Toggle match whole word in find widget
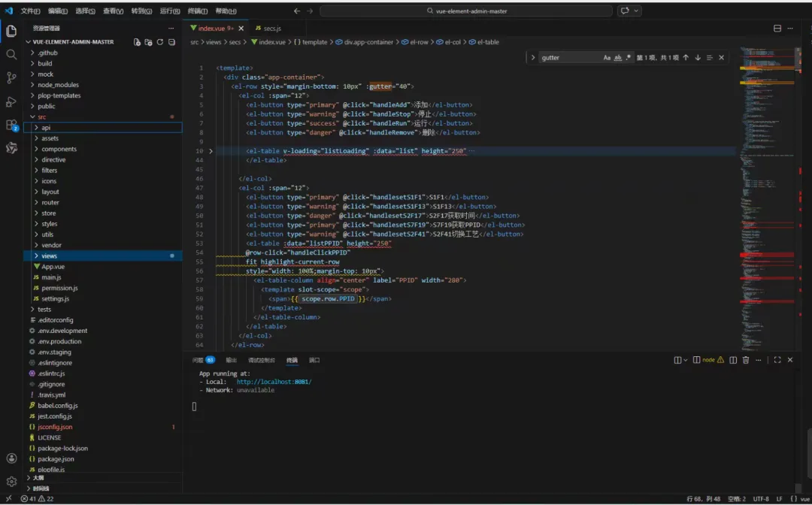Image resolution: width=812 pixels, height=505 pixels. (618, 57)
